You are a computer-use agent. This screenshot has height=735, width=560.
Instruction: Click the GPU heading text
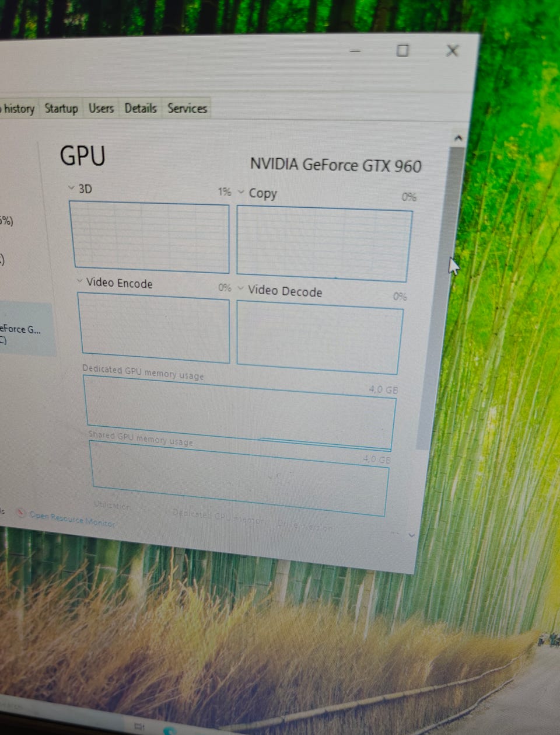83,156
